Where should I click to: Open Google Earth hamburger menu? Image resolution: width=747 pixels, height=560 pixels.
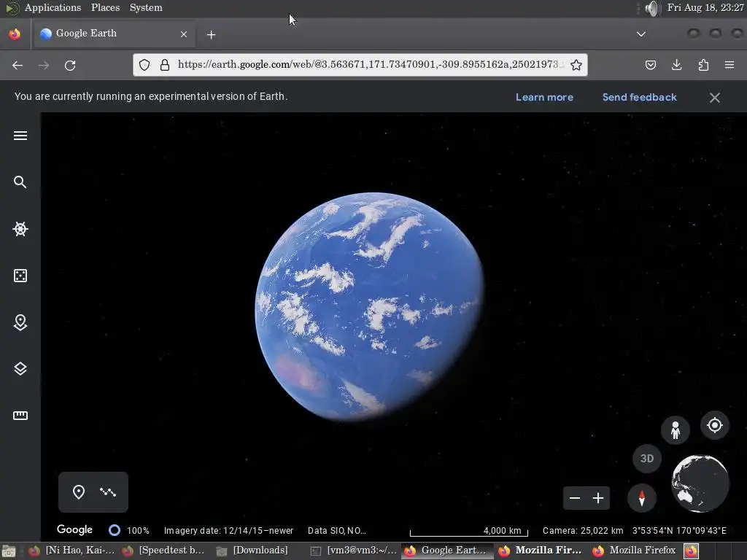(20, 136)
